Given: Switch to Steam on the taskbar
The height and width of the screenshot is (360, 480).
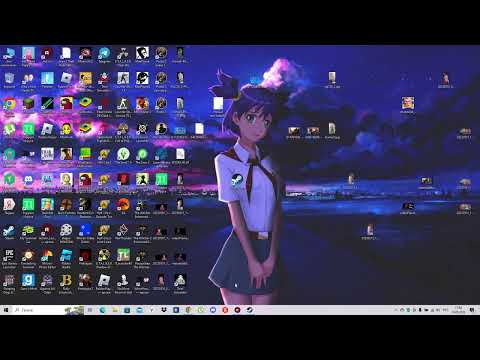Looking at the screenshot, I should [x=250, y=310].
